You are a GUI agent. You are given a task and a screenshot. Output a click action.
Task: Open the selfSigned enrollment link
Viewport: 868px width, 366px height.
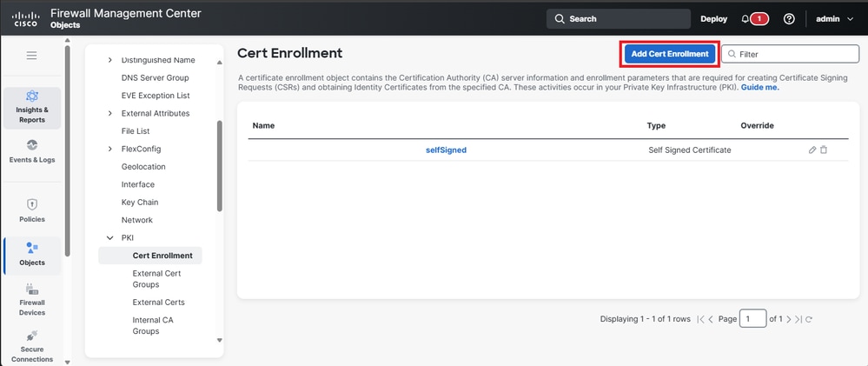pyautogui.click(x=446, y=150)
